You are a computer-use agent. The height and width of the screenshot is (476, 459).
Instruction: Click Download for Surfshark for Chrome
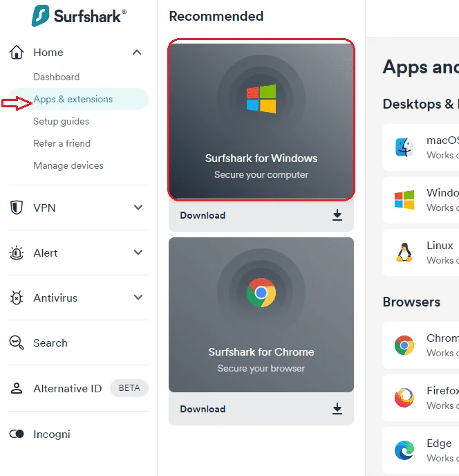pyautogui.click(x=203, y=409)
